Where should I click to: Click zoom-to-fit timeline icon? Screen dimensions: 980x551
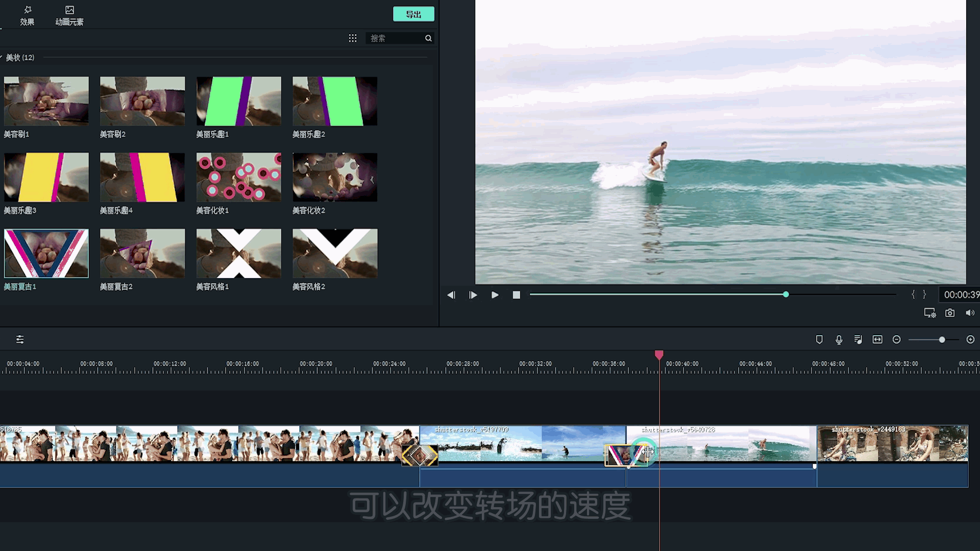[877, 340]
